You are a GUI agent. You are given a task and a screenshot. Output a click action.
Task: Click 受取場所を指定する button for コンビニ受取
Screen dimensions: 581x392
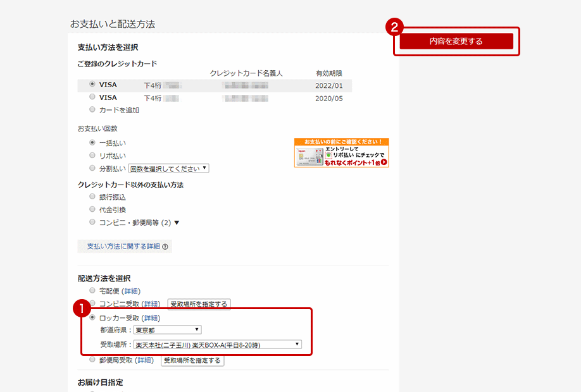[x=199, y=304]
